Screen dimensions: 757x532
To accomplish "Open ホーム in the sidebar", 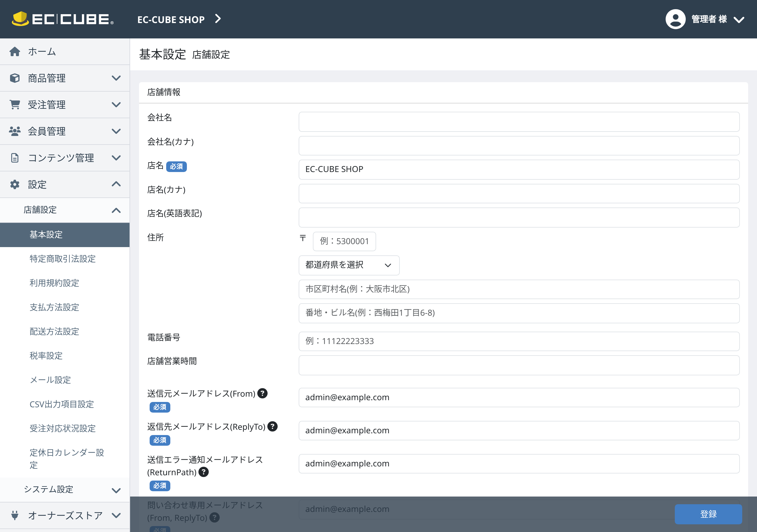I will point(65,51).
